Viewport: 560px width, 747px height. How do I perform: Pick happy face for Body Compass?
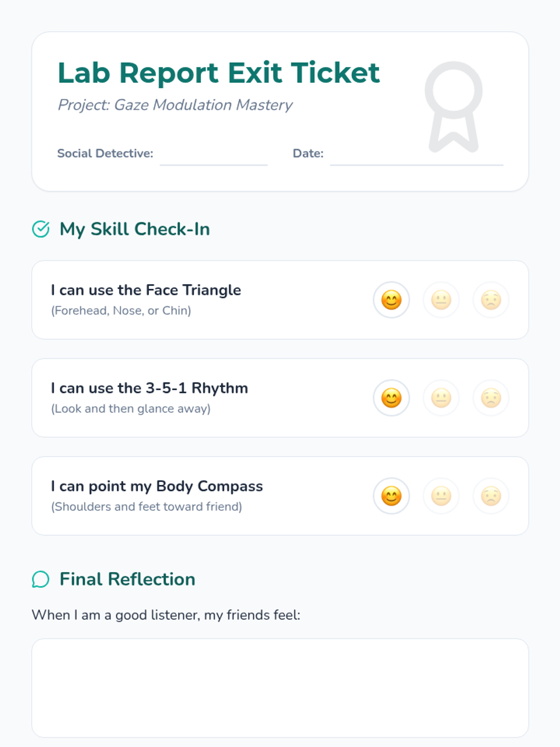(x=391, y=496)
